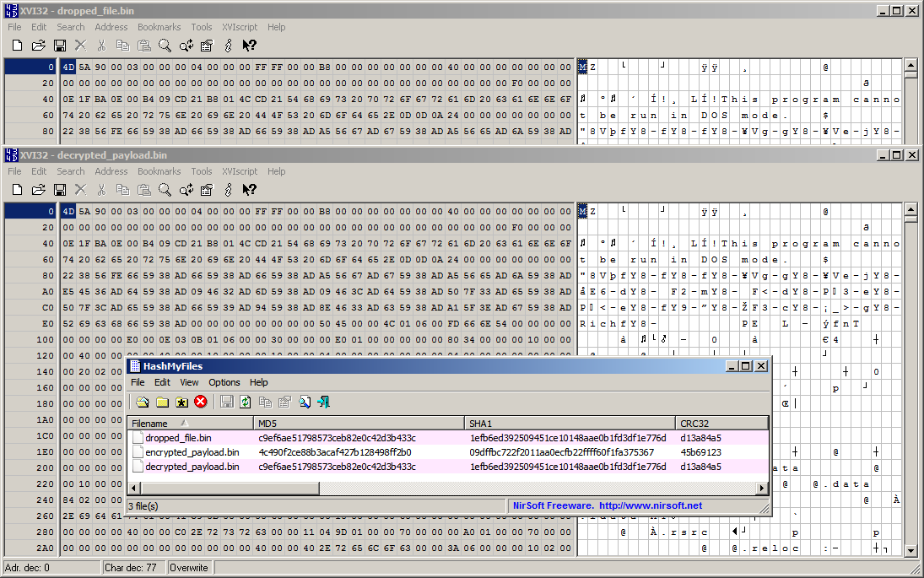Click the red Remove icon in HashMyFiles toolbar
Image resolution: width=924 pixels, height=578 pixels.
point(201,402)
